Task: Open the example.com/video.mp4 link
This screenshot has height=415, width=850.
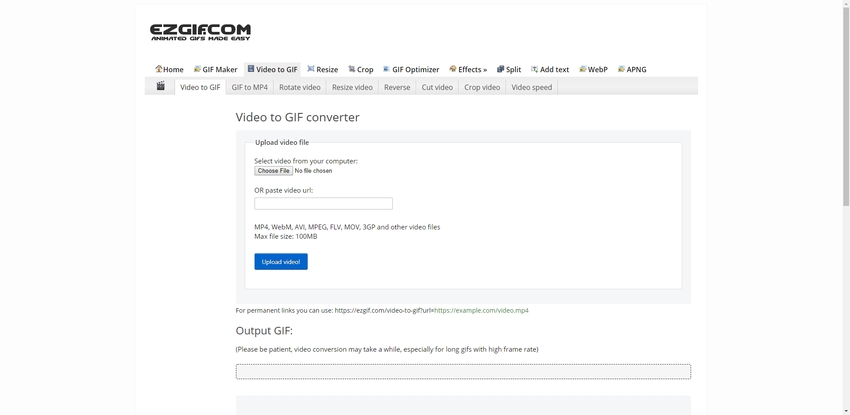Action: [481, 310]
